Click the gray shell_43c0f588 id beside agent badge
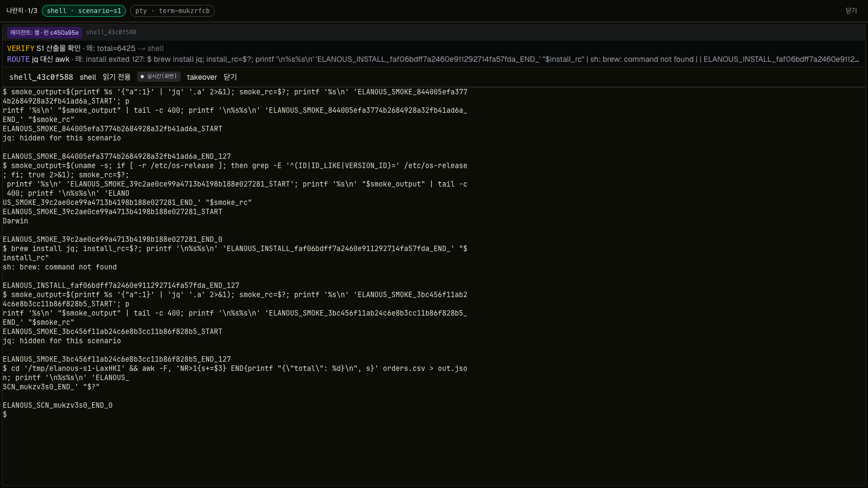The width and height of the screenshot is (868, 488). click(x=111, y=33)
